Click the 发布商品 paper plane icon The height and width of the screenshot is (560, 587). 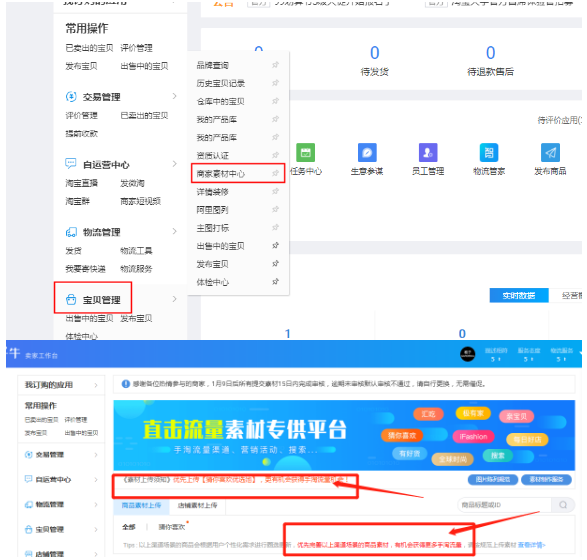550,152
